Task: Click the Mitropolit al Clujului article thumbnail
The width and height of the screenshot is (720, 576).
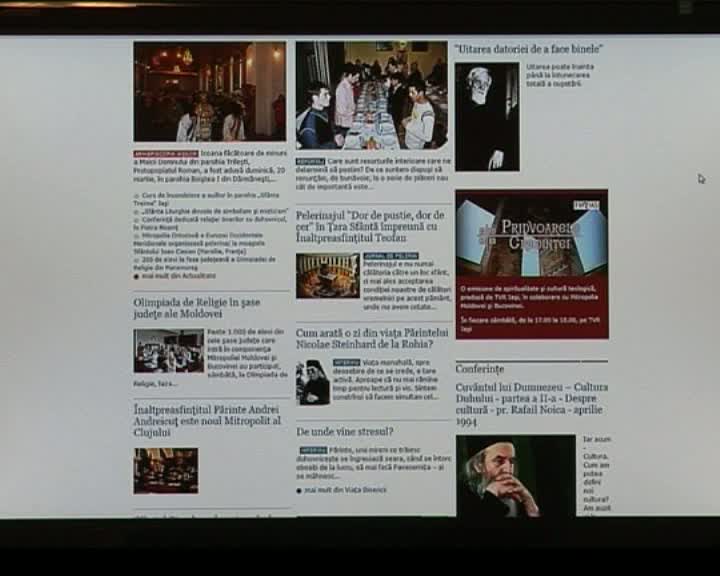Action: 166,470
